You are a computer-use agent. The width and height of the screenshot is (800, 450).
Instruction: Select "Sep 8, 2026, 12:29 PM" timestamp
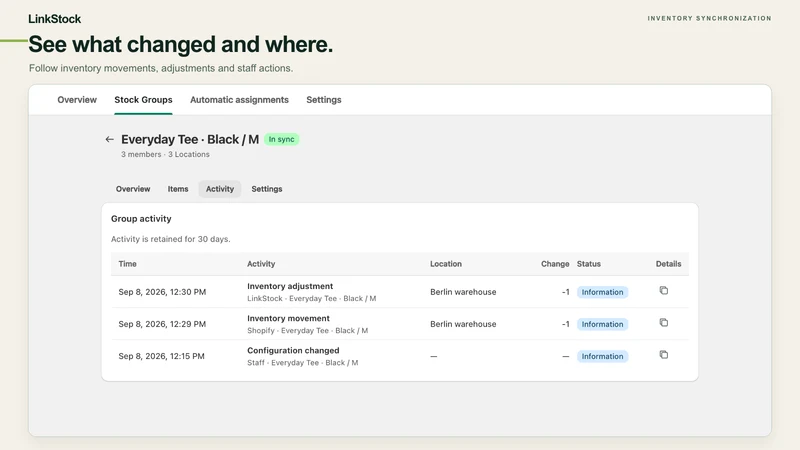click(162, 324)
